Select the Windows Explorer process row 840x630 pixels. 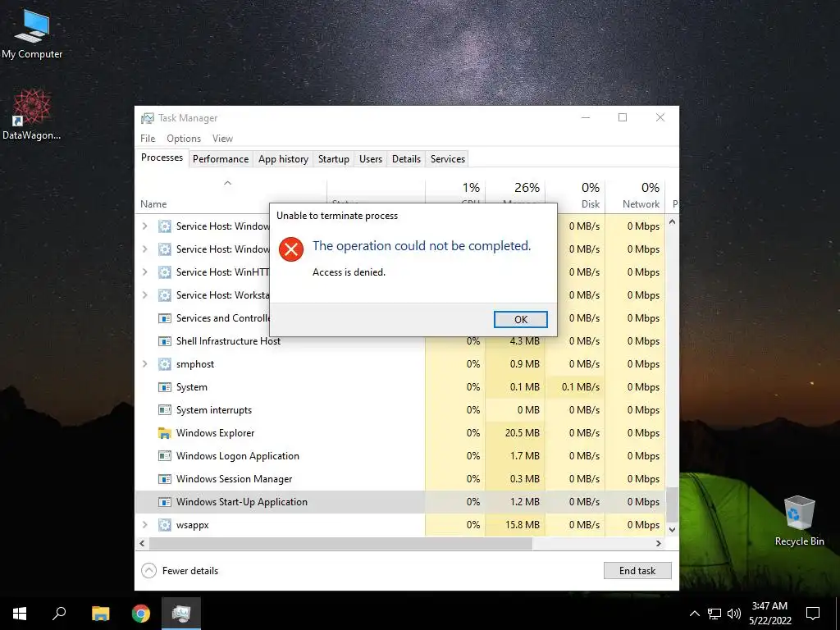400,433
